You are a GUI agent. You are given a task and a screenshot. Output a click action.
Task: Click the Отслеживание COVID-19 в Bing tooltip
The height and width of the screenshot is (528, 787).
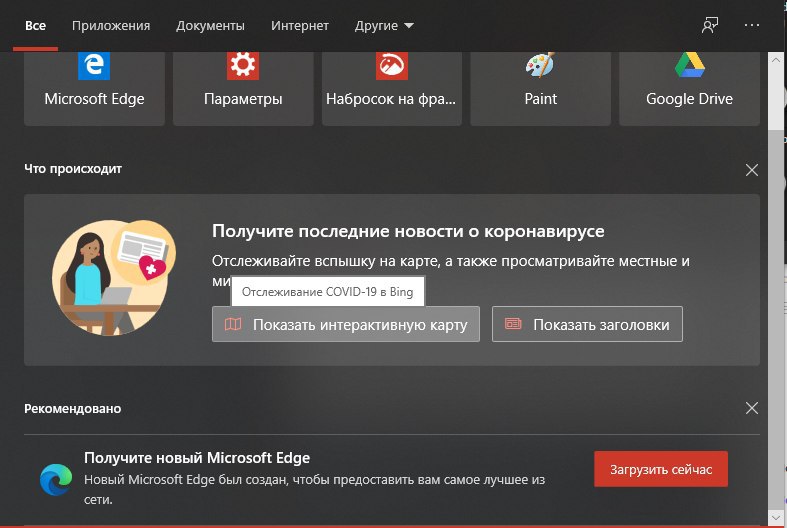(x=328, y=292)
